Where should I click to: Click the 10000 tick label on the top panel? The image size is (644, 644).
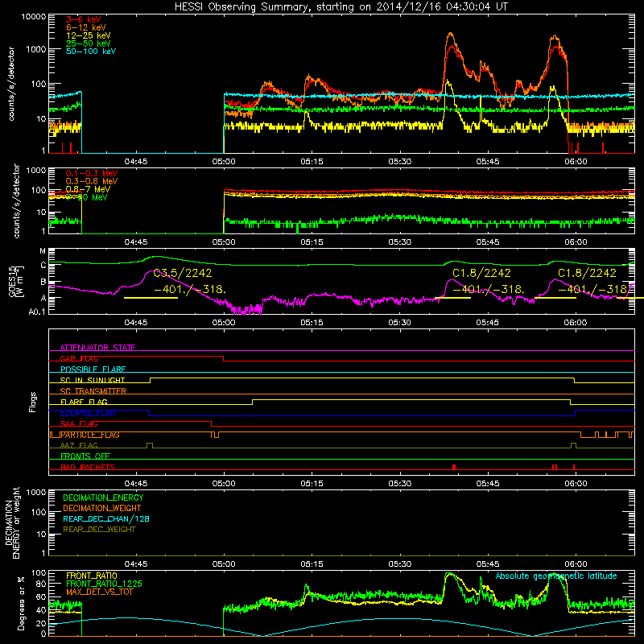click(33, 16)
